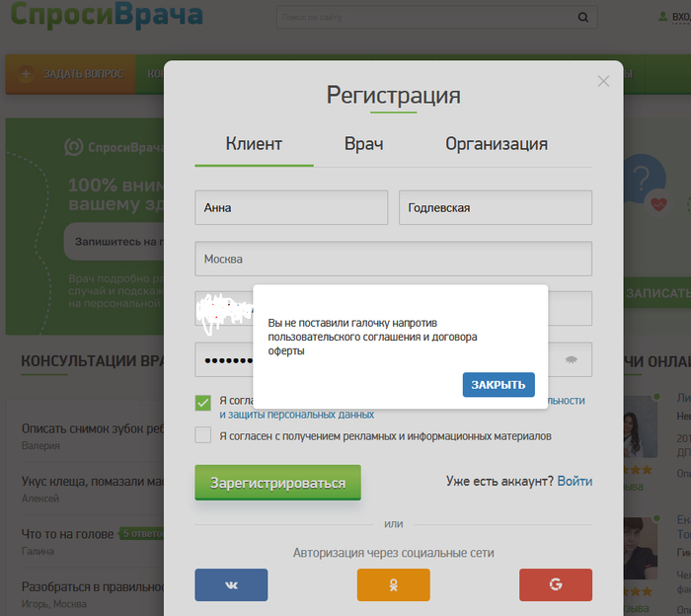Sign in with the VK social button

click(x=231, y=584)
